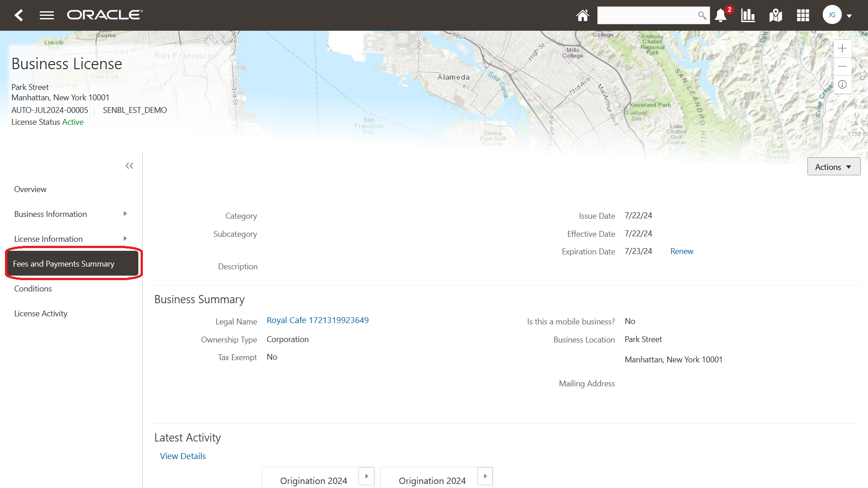Screen dimensions: 868x488
Task: Click the back arrow navigation icon
Action: (x=18, y=15)
